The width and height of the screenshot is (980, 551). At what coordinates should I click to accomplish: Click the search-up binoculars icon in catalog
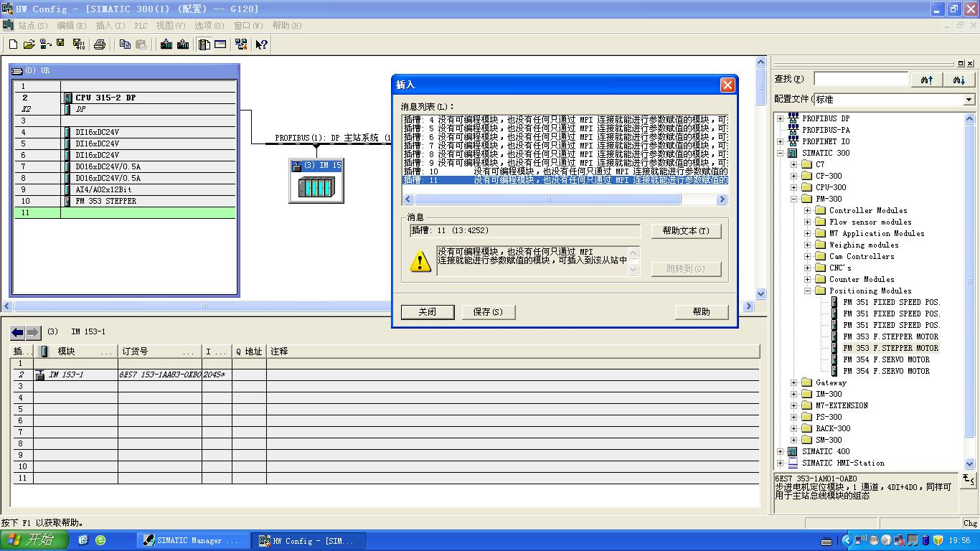coord(927,80)
